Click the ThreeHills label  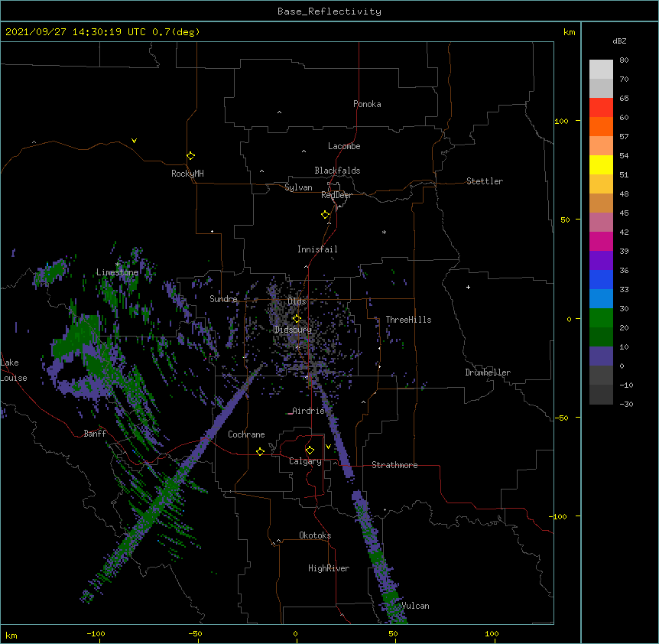(x=408, y=320)
